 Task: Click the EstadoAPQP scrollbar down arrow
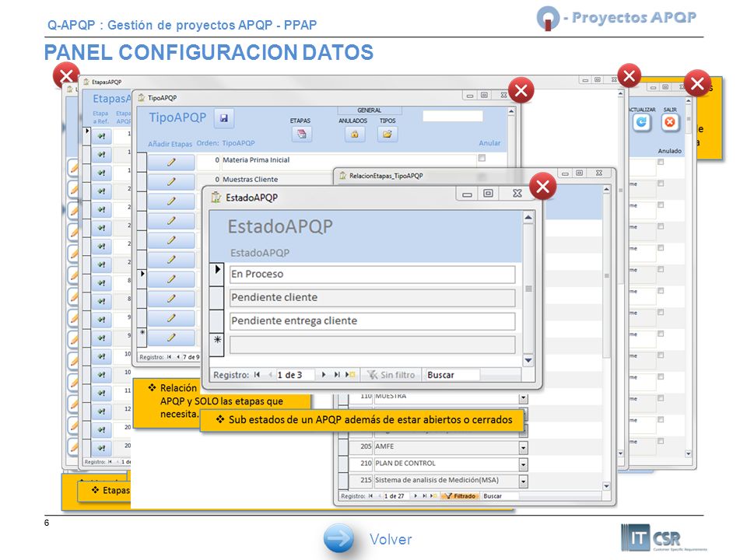pyautogui.click(x=528, y=360)
